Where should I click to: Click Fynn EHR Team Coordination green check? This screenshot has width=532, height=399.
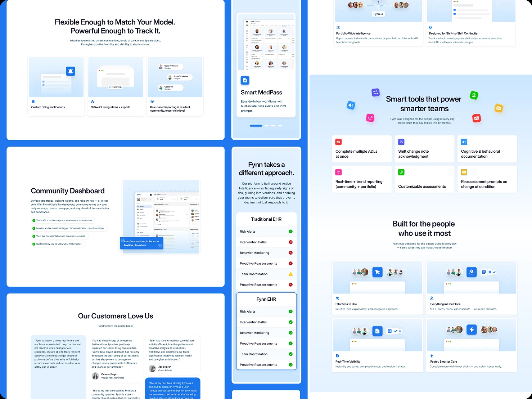290,354
